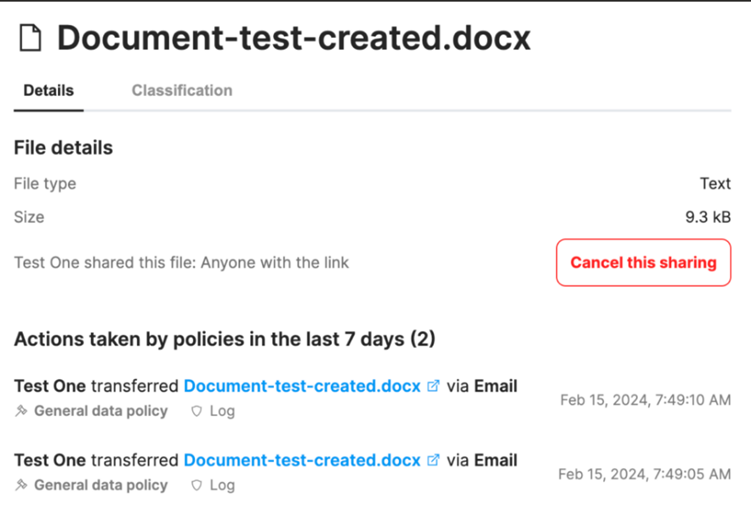Select the Details tab
This screenshot has height=521, width=751.
point(48,91)
